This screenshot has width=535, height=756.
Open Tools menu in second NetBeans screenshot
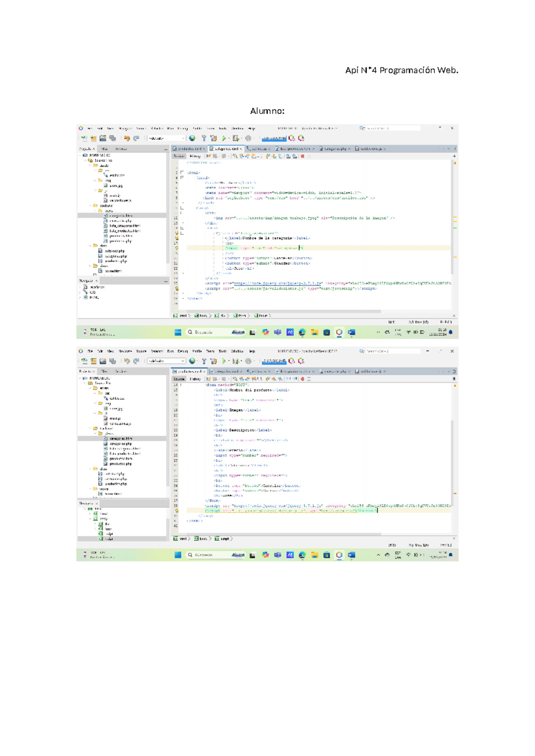[x=222, y=351]
